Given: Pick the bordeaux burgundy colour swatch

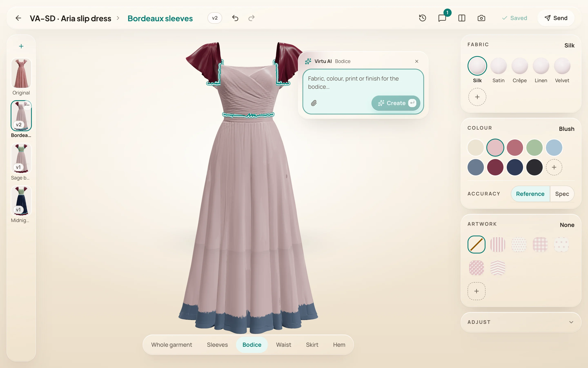Looking at the screenshot, I should [495, 167].
